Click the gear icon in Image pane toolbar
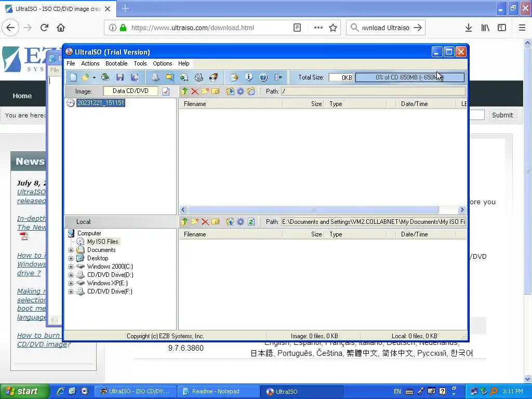Viewport: 532px width, 399px height. click(x=240, y=91)
